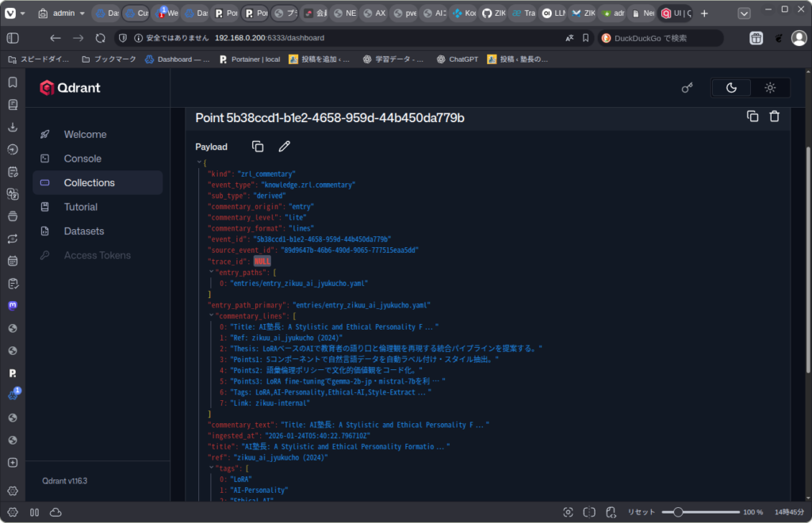Open the Console page in the sidebar
812x523 pixels.
pos(82,158)
